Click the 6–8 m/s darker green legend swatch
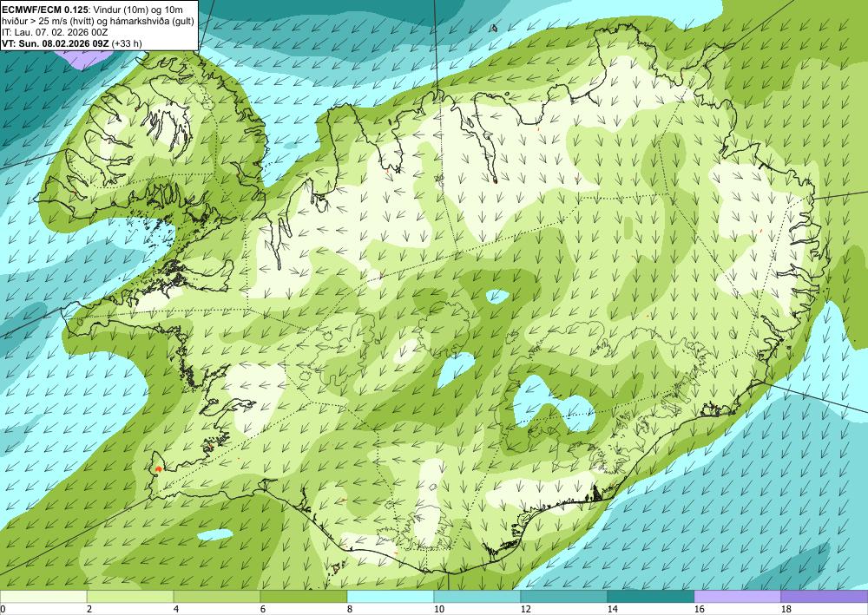This screenshot has height=615, width=868. 304,597
